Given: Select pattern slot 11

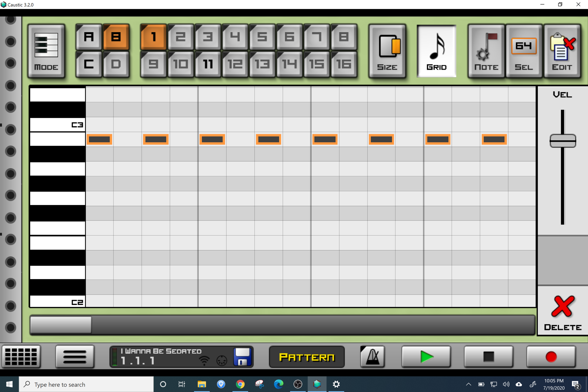Looking at the screenshot, I should coord(208,64).
